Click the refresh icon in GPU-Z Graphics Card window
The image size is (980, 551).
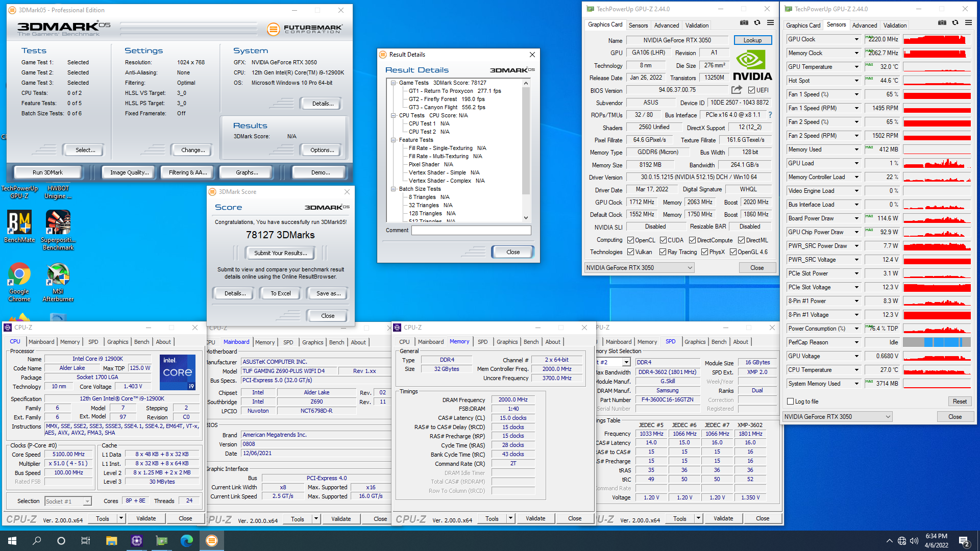click(x=757, y=23)
